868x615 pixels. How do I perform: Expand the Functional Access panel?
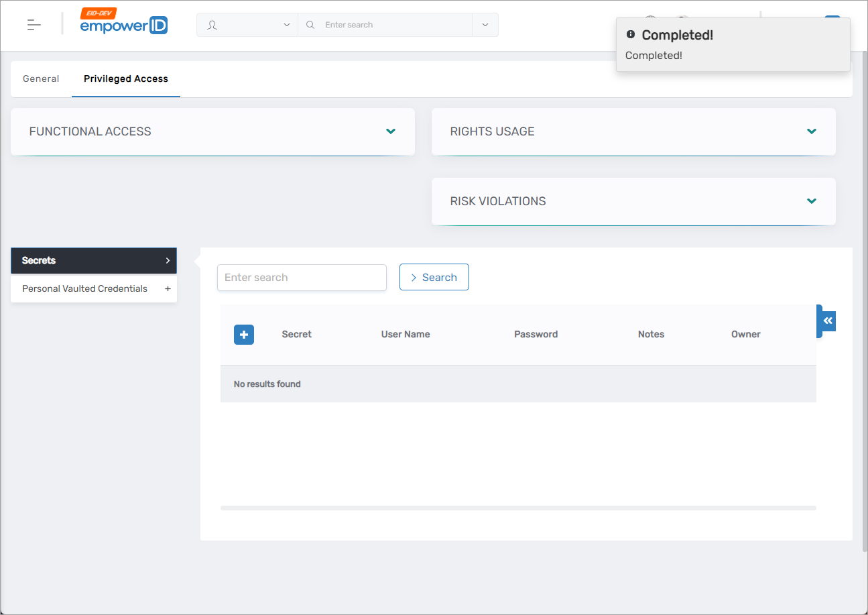point(391,131)
